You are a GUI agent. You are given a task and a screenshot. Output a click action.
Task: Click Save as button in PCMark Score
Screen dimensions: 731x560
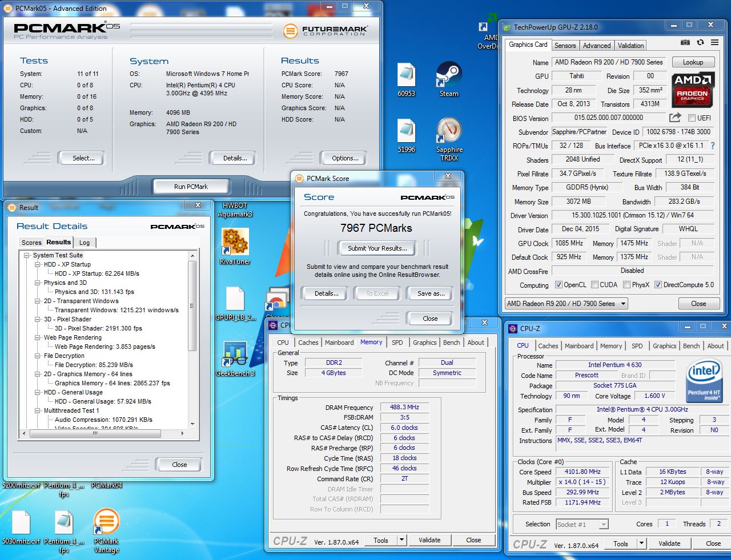tap(431, 293)
